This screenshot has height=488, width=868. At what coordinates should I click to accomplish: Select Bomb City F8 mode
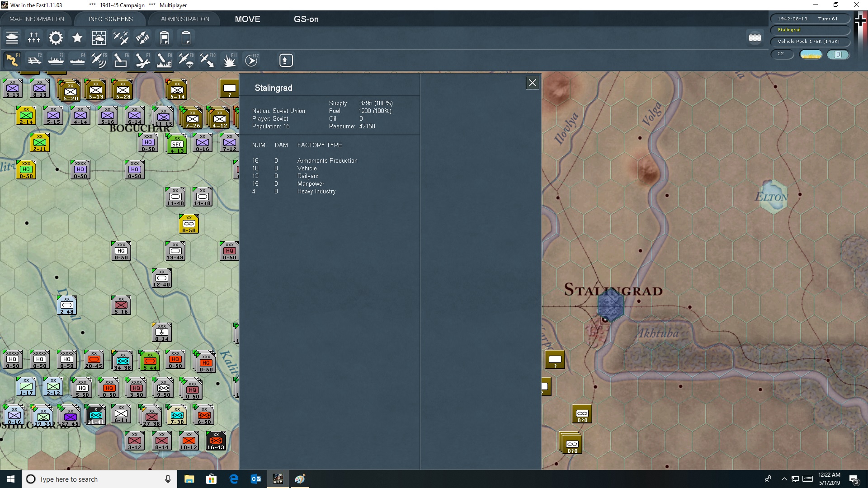(164, 60)
